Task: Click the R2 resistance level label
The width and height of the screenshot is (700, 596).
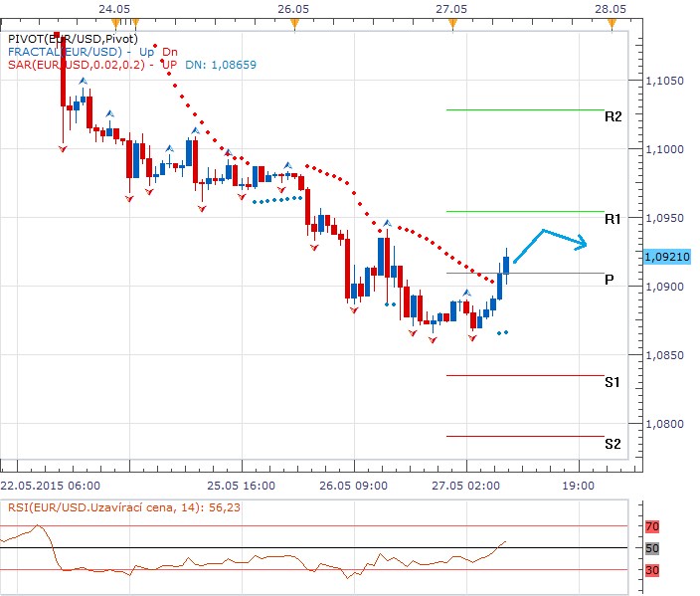Action: point(612,116)
